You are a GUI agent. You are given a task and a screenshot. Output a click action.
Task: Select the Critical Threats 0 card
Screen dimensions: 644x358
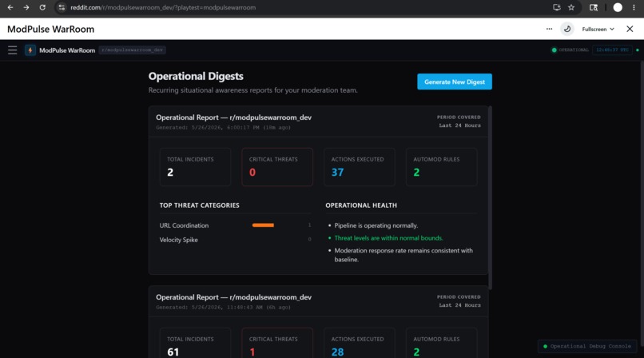(277, 167)
